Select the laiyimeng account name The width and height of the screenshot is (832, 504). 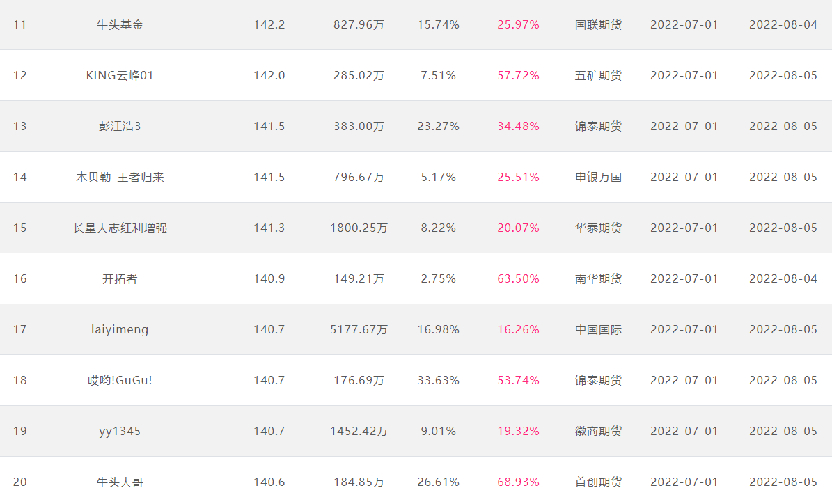click(120, 329)
